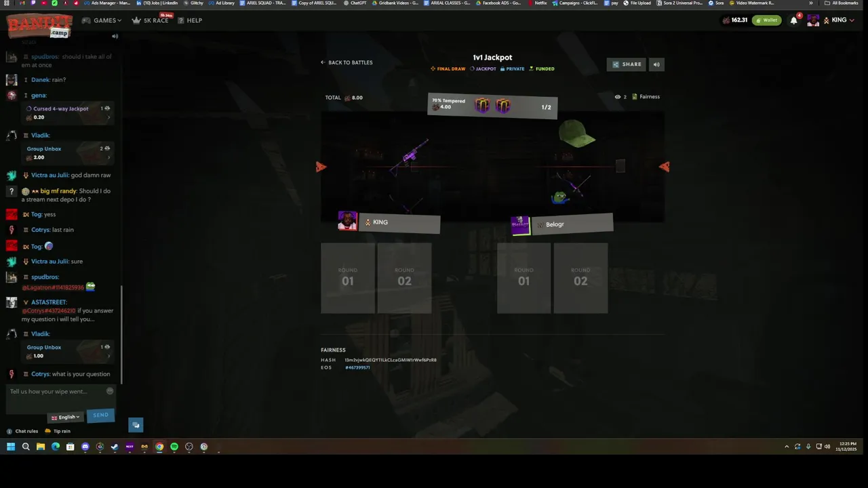Viewport: 868px width, 488px height.
Task: Select KING's Round 02 slot
Action: click(x=404, y=278)
